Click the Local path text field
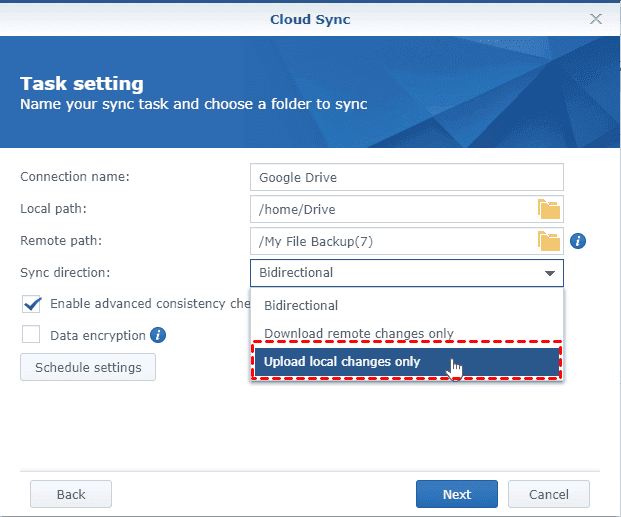The height and width of the screenshot is (517, 621). [392, 209]
